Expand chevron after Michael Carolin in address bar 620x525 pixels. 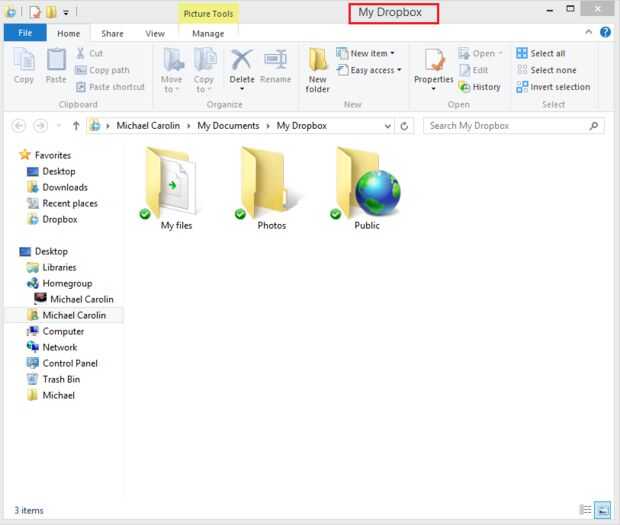click(189, 126)
